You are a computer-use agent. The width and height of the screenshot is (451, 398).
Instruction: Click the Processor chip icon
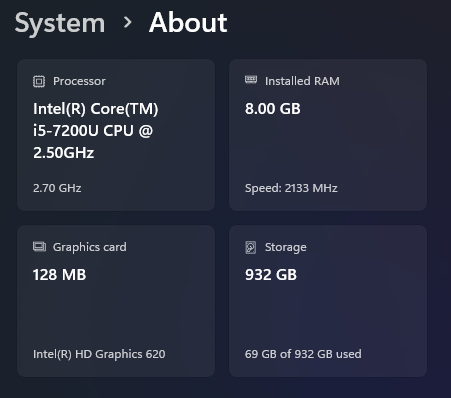pos(39,81)
